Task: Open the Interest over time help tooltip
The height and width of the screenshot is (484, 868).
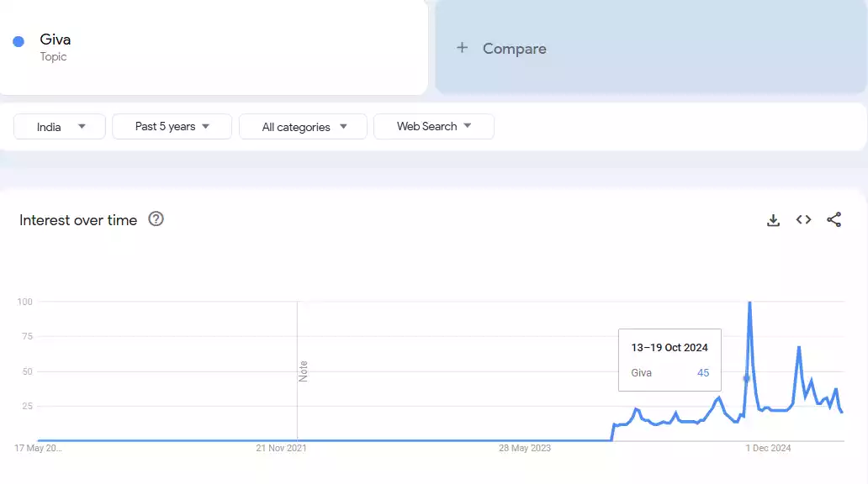Action: click(x=156, y=219)
